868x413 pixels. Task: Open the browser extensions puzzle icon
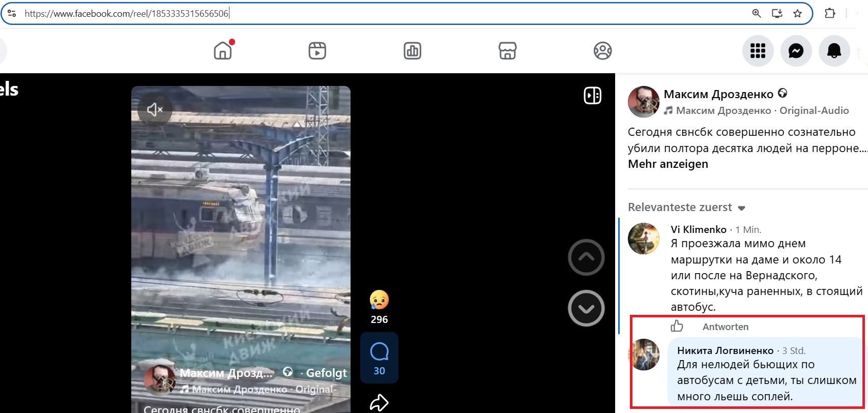pyautogui.click(x=830, y=14)
